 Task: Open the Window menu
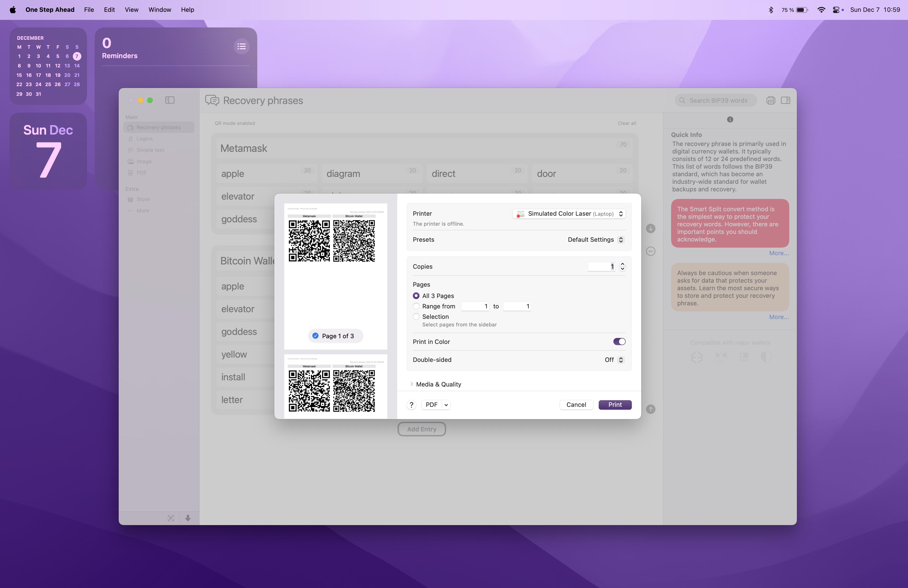pyautogui.click(x=159, y=9)
